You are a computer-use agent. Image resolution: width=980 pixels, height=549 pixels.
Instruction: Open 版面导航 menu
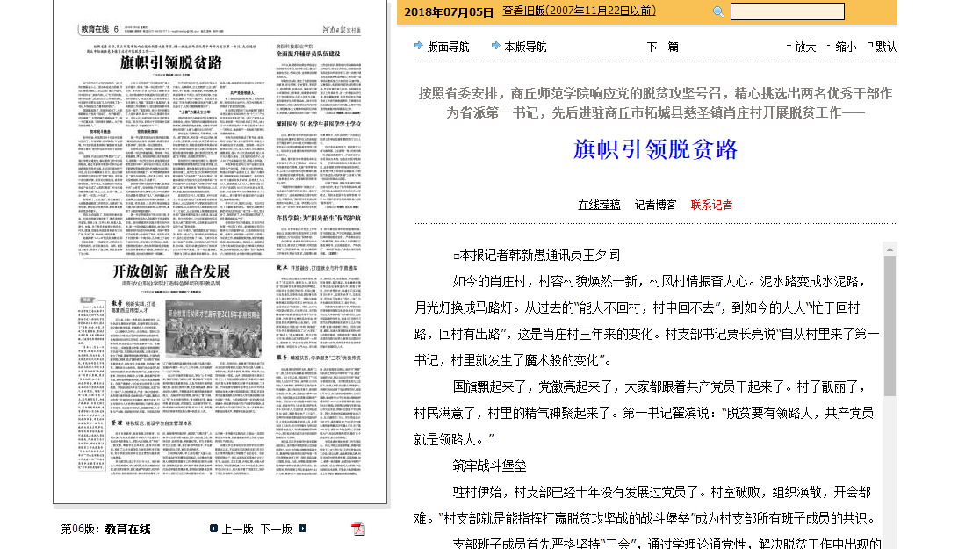tap(448, 47)
